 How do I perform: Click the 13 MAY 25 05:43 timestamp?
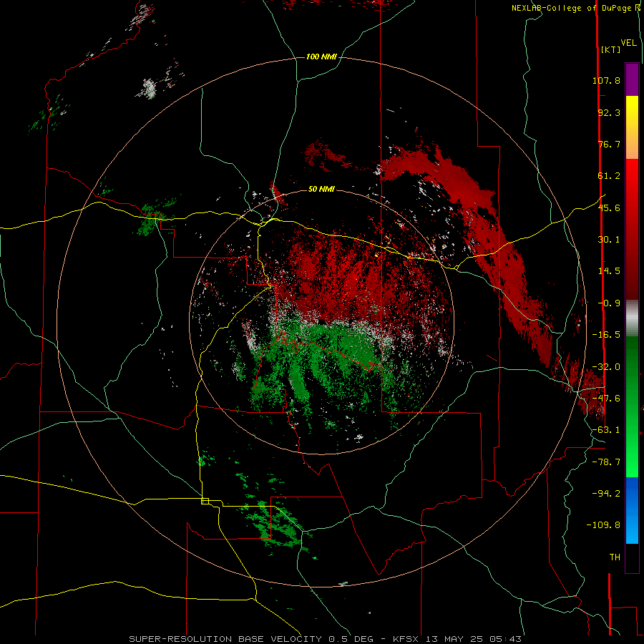pyautogui.click(x=474, y=639)
